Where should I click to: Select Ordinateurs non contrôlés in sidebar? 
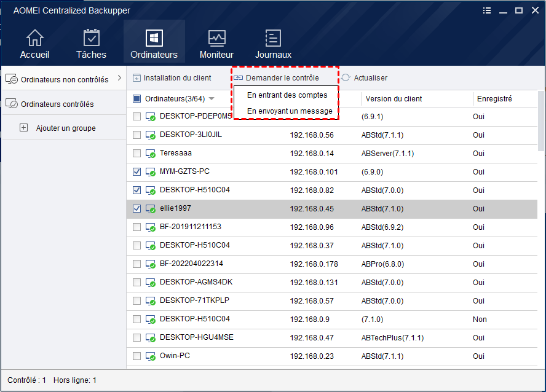click(x=65, y=80)
